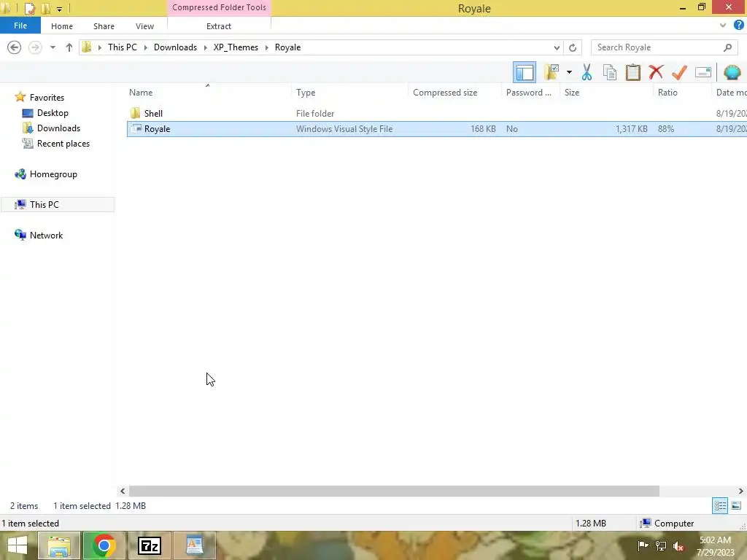The image size is (747, 560).
Task: Select the Royale visual style file
Action: pos(437,128)
